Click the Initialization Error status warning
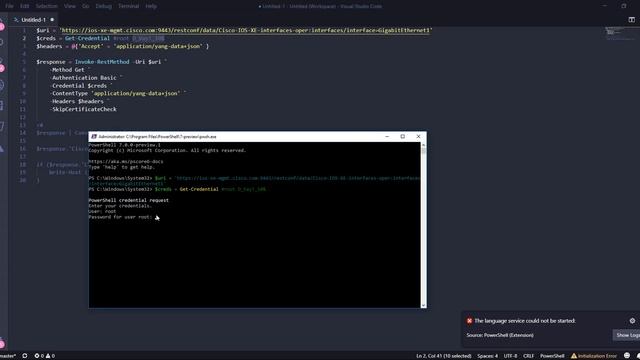This screenshot has width=640, height=360. (594, 356)
